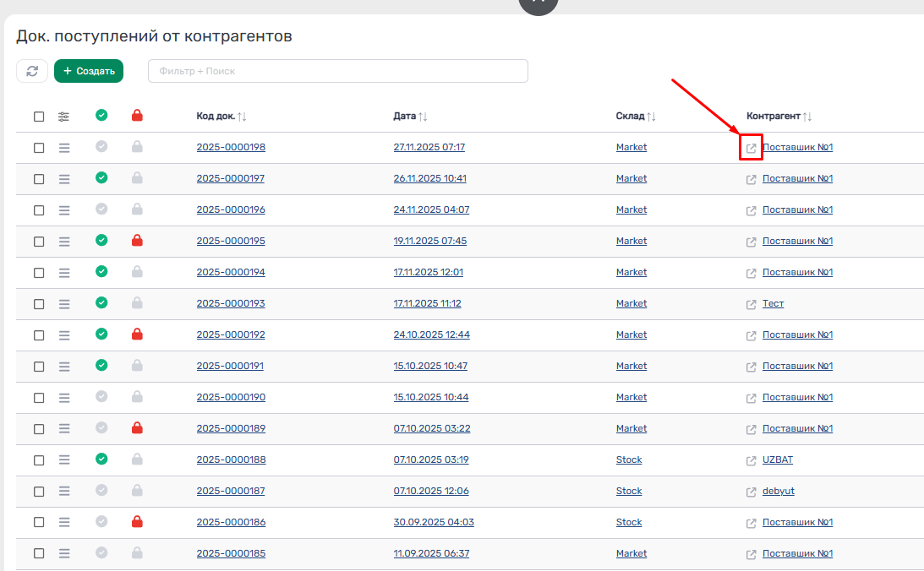Screen dimensions: 924x571
Task: Sort by Склад column header
Action: (x=651, y=117)
